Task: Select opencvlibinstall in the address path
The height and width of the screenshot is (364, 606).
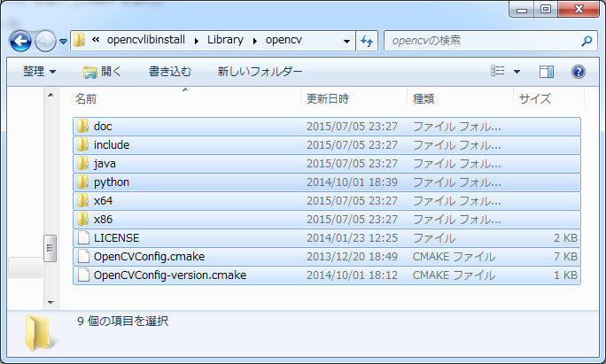Action: (146, 40)
